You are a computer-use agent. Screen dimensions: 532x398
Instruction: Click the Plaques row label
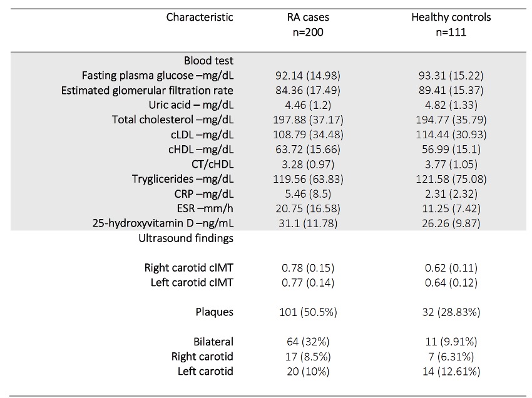[x=214, y=311]
